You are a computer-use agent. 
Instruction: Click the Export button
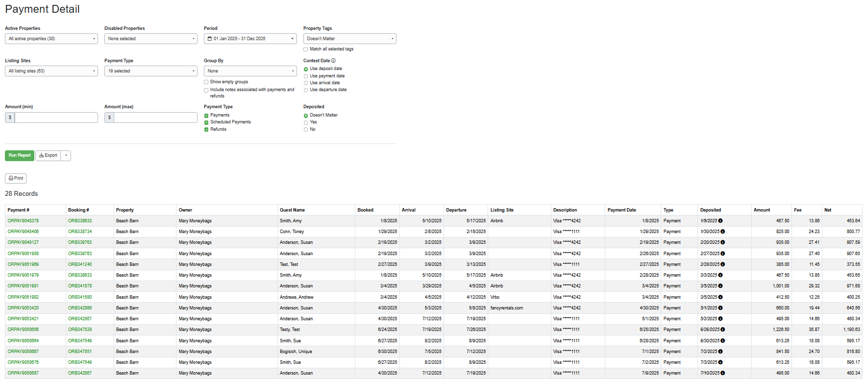tap(48, 156)
